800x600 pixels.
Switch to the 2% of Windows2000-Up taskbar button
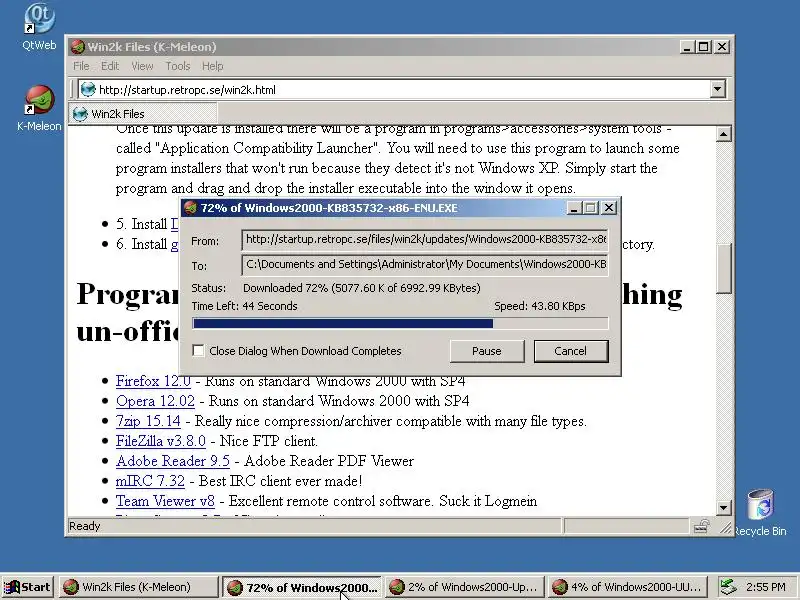[464, 587]
